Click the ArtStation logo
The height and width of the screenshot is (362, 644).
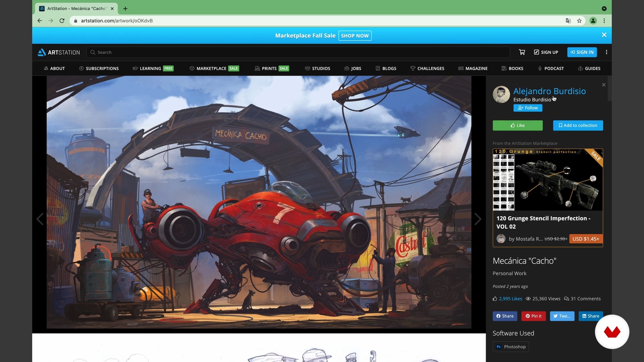59,52
